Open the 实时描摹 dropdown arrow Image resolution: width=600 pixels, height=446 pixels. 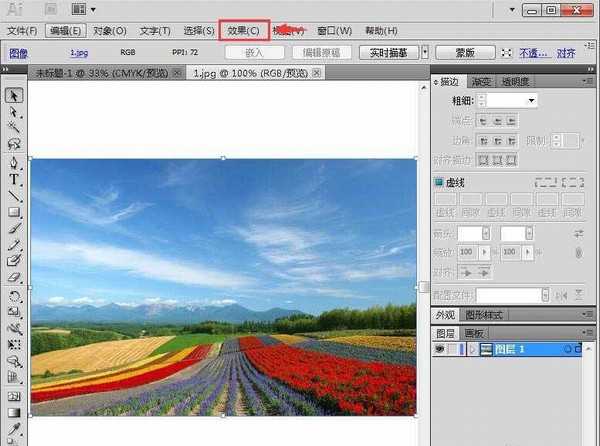(x=426, y=53)
